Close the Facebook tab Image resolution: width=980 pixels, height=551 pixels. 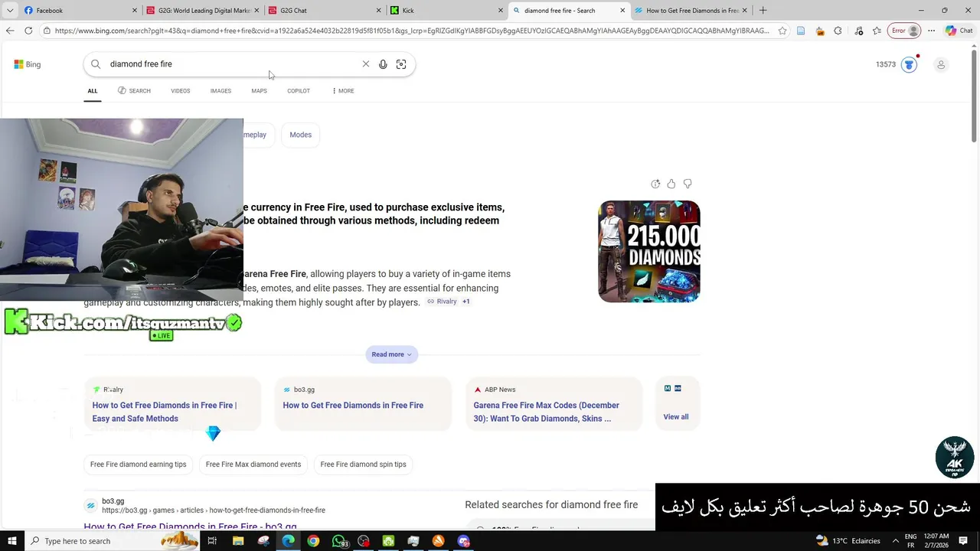point(135,11)
